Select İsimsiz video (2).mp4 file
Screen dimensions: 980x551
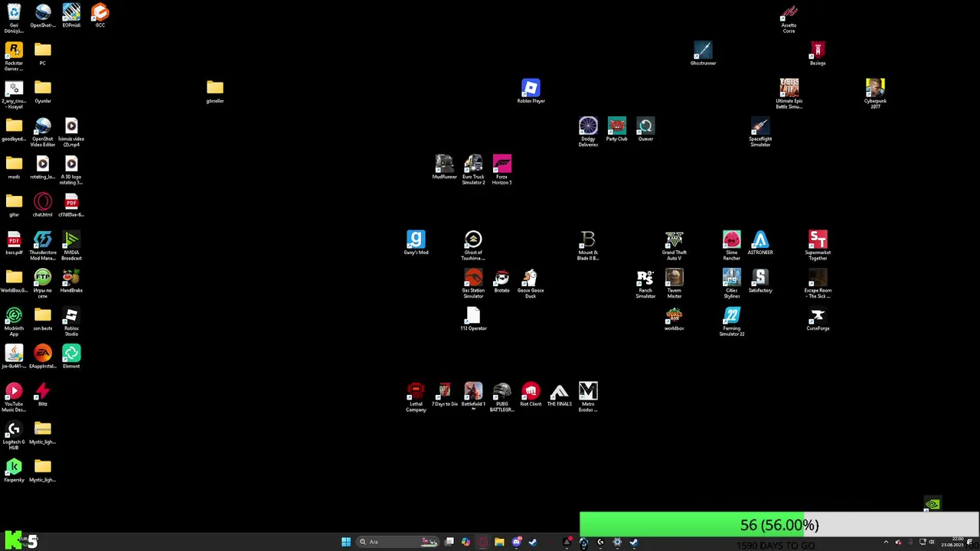(x=71, y=132)
